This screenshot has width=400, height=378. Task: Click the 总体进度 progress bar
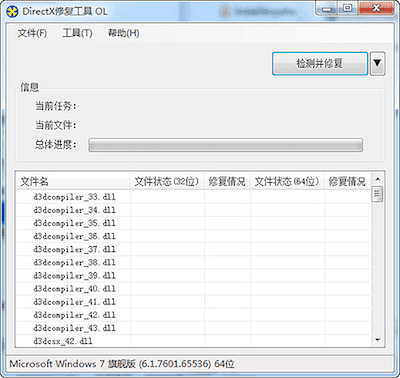click(x=225, y=145)
